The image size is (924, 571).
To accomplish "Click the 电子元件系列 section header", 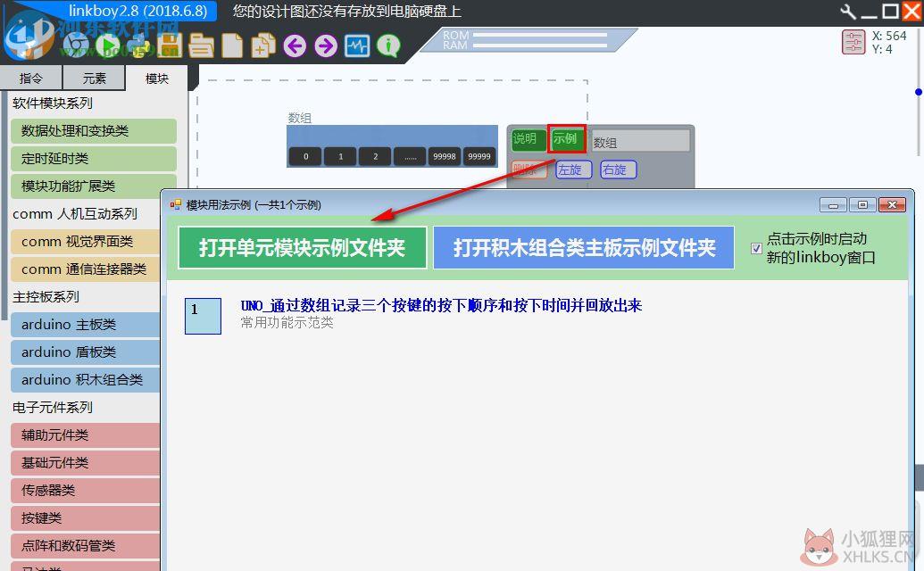I will 53,408.
